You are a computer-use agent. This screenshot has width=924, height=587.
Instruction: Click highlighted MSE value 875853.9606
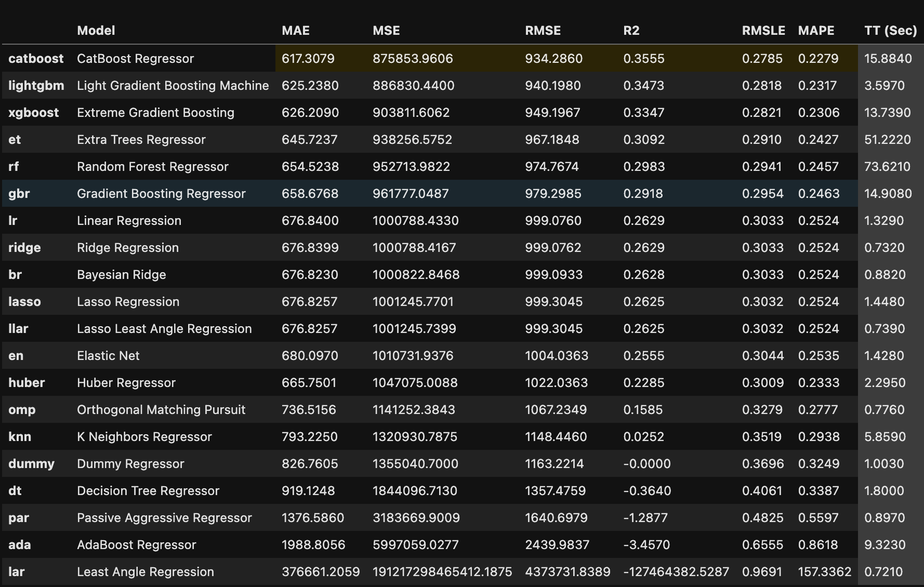click(413, 59)
